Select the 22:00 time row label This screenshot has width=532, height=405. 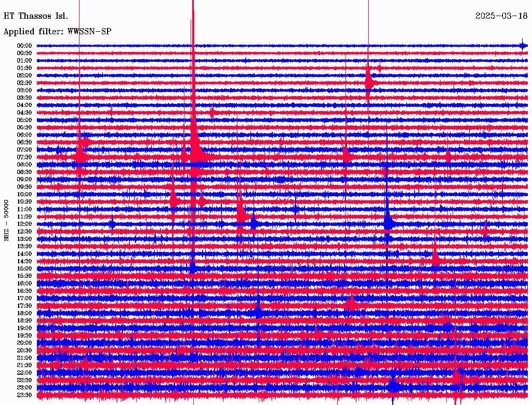(x=24, y=373)
